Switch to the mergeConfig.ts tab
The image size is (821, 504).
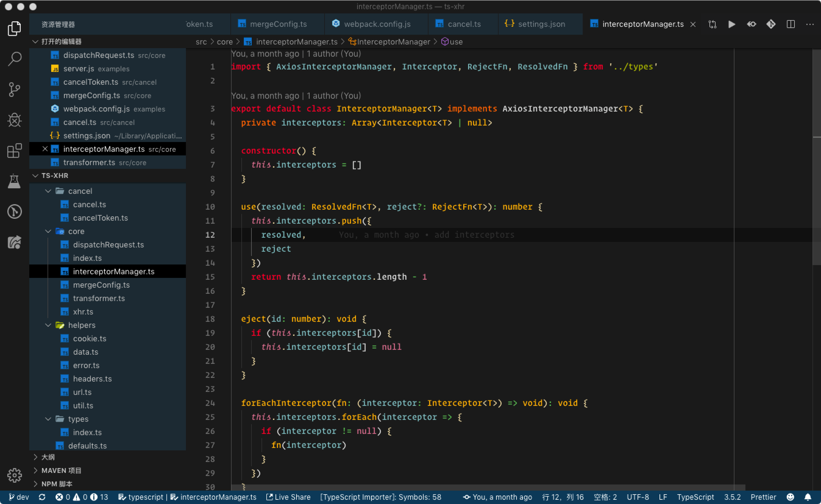point(278,24)
